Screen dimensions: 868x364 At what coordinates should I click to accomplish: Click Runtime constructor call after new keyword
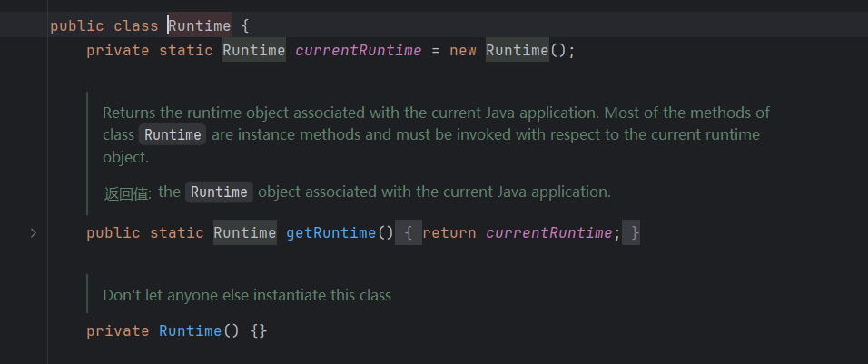517,50
